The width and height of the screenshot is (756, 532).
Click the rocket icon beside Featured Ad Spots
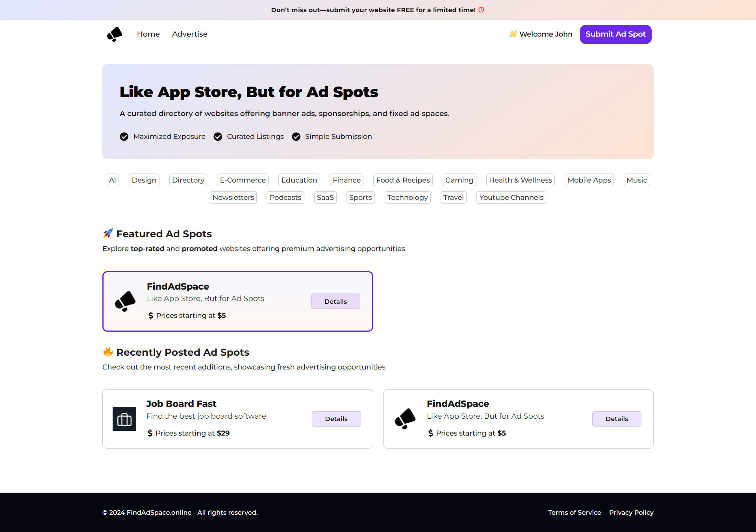[108, 233]
